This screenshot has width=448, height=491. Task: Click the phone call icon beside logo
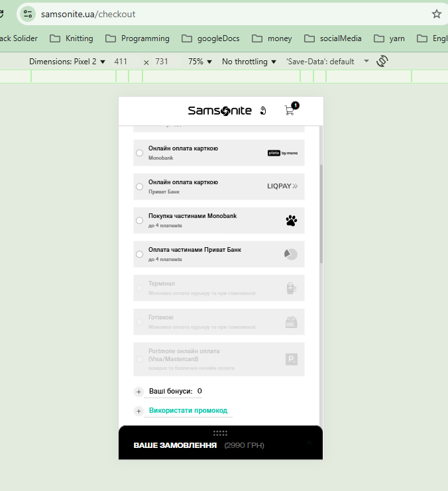[x=263, y=111]
